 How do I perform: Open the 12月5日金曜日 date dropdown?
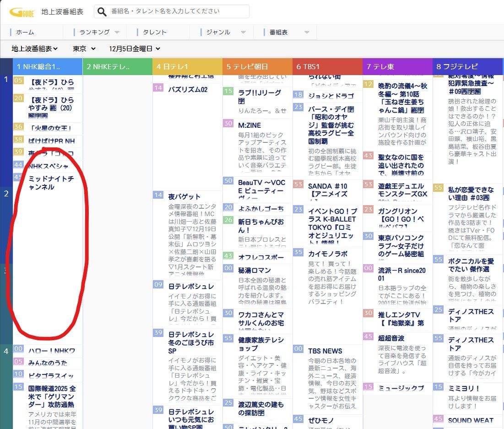tap(135, 49)
